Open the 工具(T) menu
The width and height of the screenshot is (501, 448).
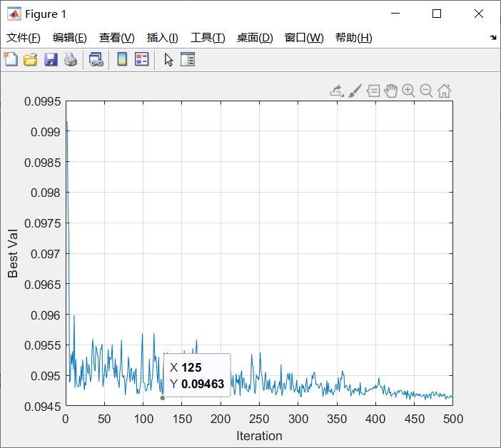click(x=208, y=38)
